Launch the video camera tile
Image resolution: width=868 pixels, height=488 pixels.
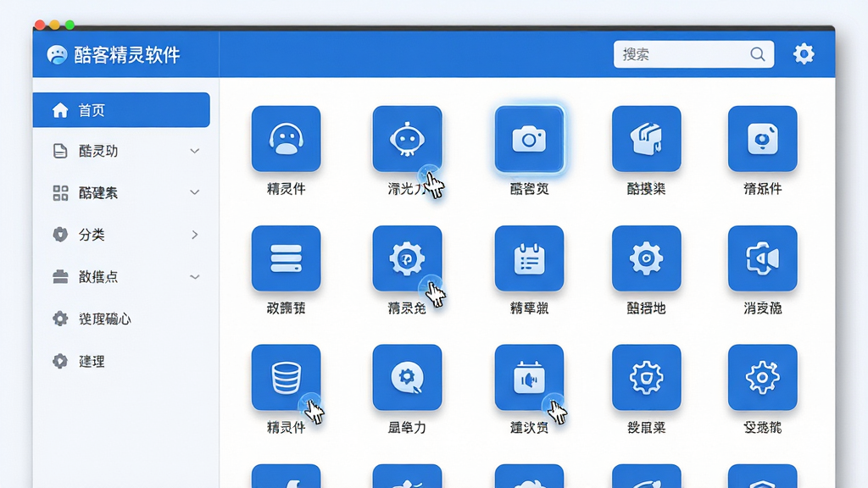[x=762, y=258]
